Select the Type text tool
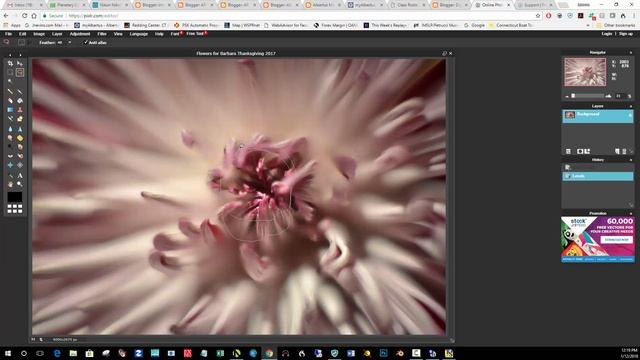This screenshot has width=640, height=360. (x=20, y=176)
